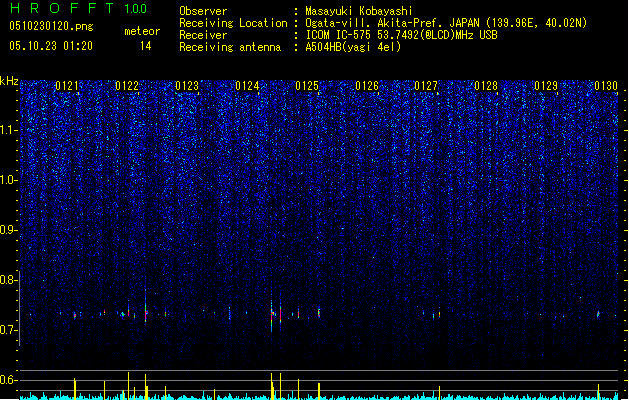Click the 0123 time marker

pyautogui.click(x=187, y=86)
